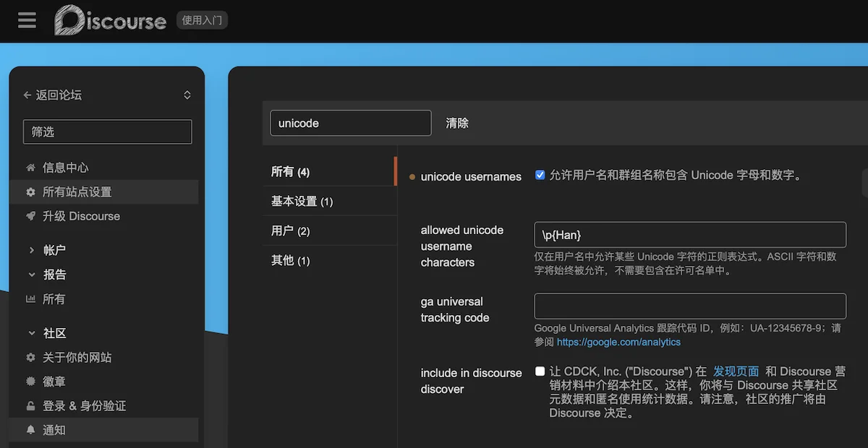
Task: Click the bell icon beside 通知
Action: click(30, 430)
